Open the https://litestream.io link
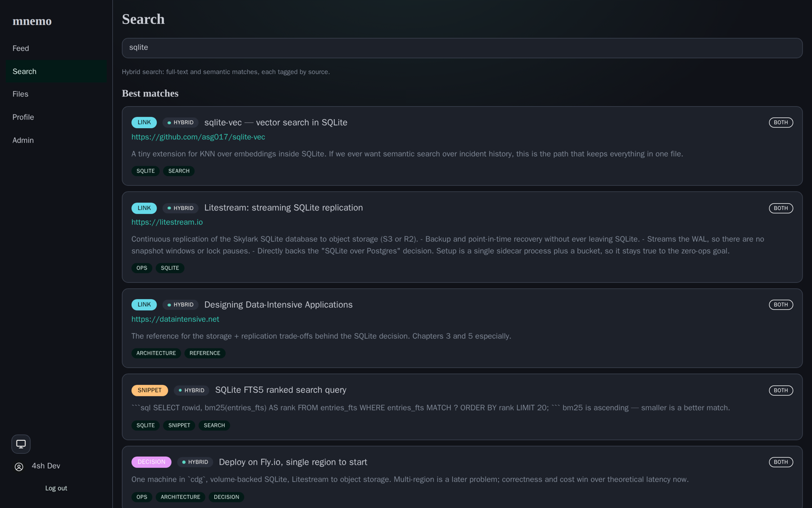The image size is (812, 508). (167, 222)
